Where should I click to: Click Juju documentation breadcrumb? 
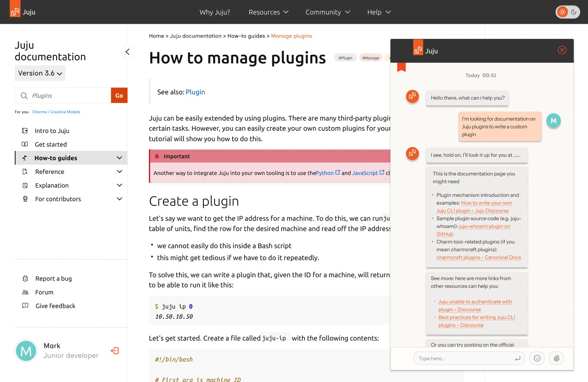pos(196,36)
